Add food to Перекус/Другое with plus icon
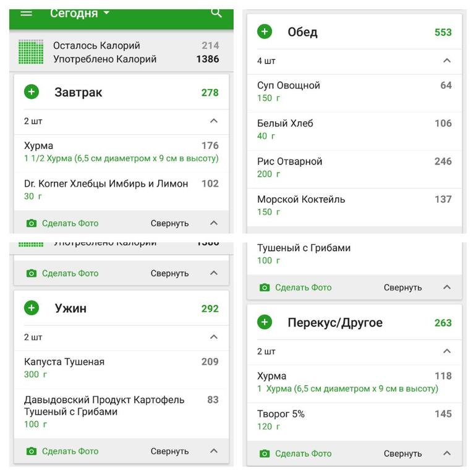This screenshot has width=476, height=476. (265, 322)
